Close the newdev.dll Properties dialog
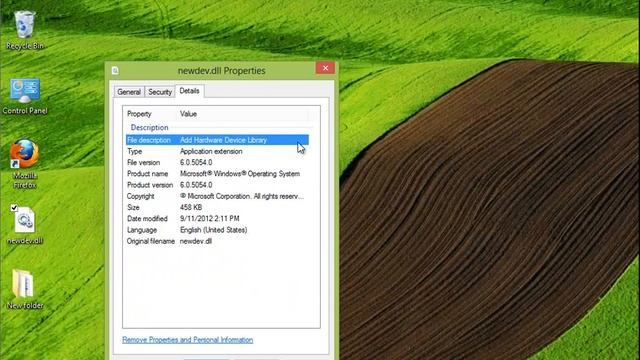This screenshot has width=640, height=360. point(325,68)
